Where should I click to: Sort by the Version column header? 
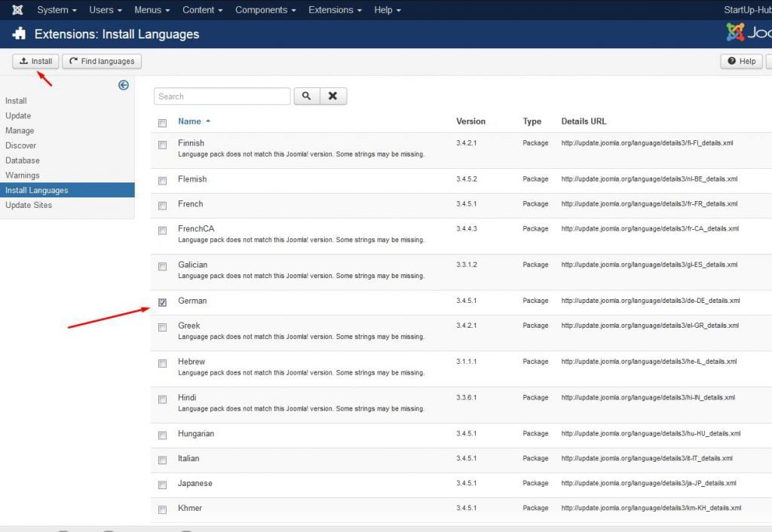[470, 121]
